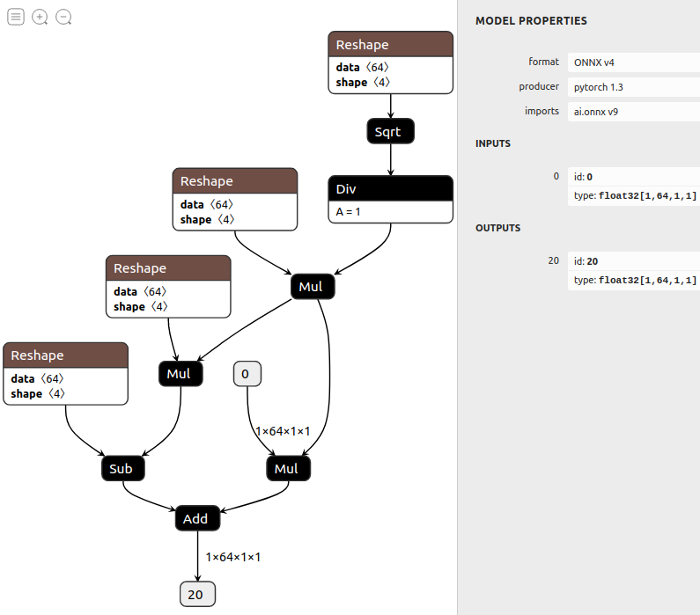The width and height of the screenshot is (700, 615).
Task: Open the Netron menu icon
Action: pos(16,17)
